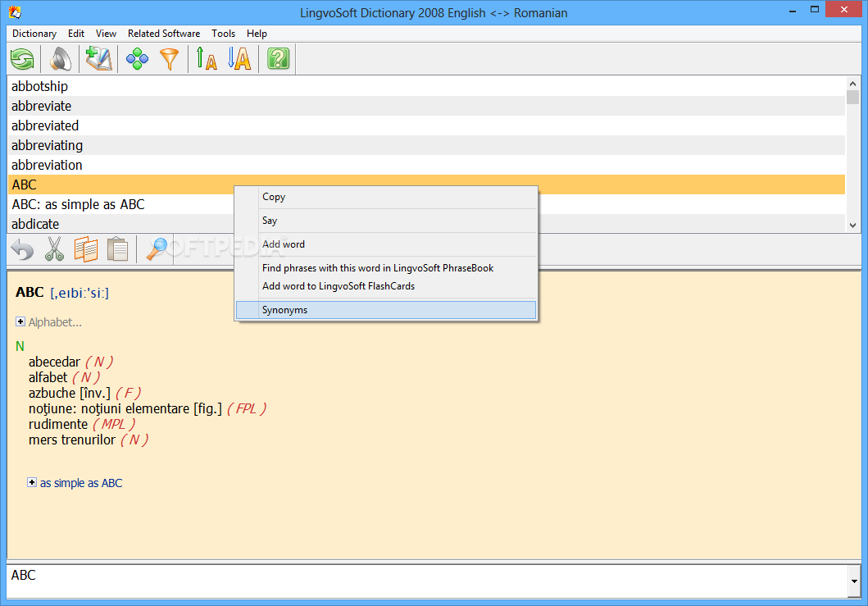Click the bold ABC headword in the entry
Image resolution: width=868 pixels, height=606 pixels.
pyautogui.click(x=30, y=292)
